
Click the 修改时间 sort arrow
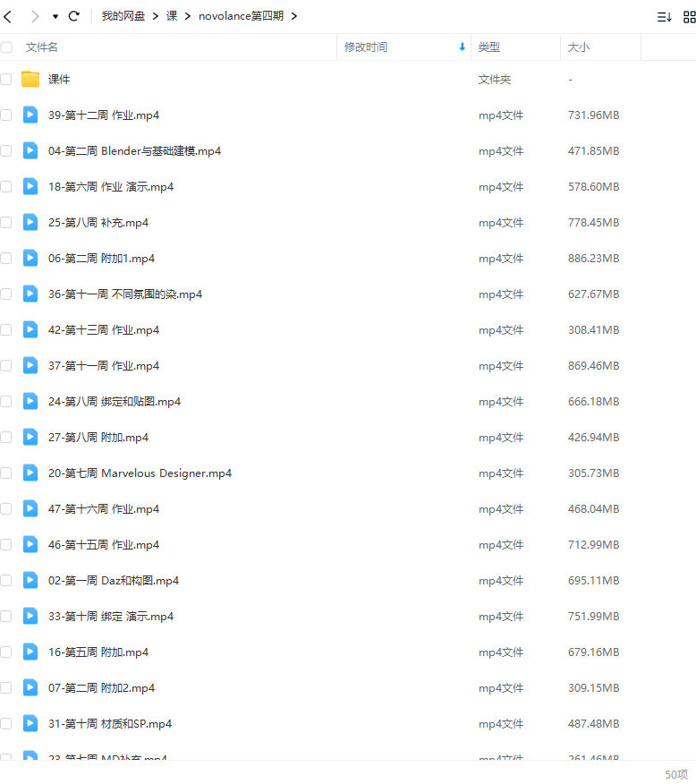point(462,47)
